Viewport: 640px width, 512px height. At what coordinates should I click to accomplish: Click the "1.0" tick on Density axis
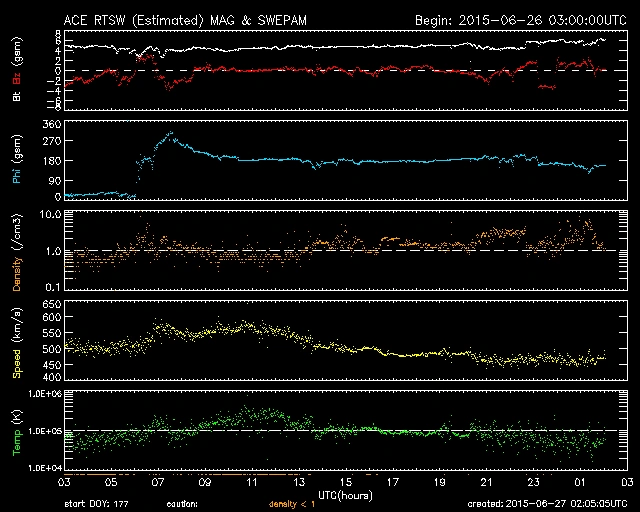[x=53, y=251]
